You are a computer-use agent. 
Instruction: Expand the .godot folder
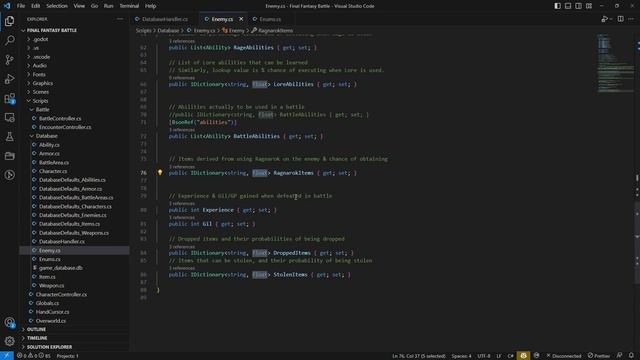click(41, 39)
